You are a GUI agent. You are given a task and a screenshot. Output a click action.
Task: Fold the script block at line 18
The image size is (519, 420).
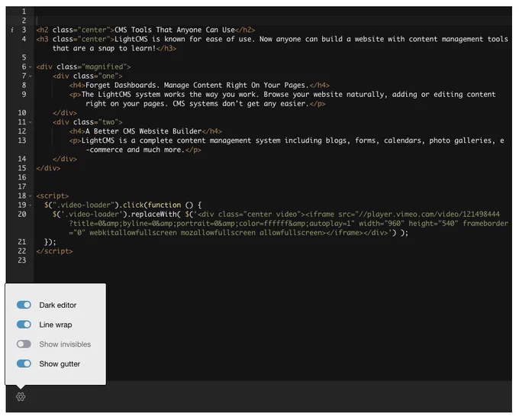click(30, 195)
